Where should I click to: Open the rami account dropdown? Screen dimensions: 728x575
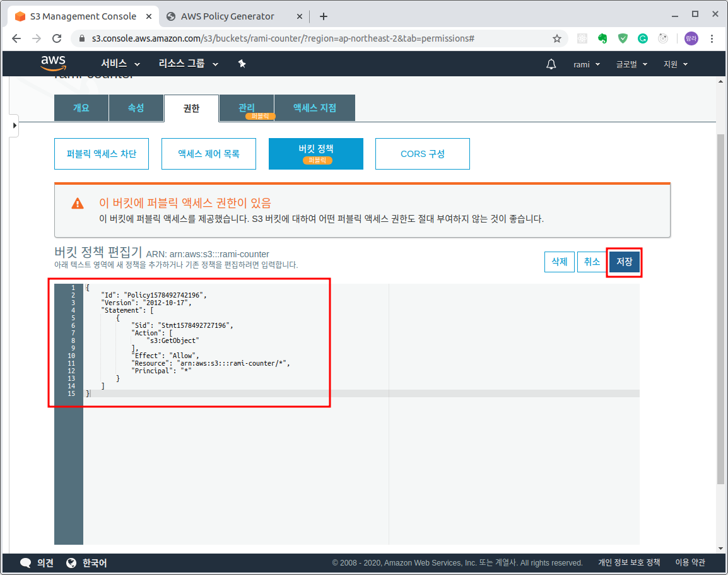[587, 64]
